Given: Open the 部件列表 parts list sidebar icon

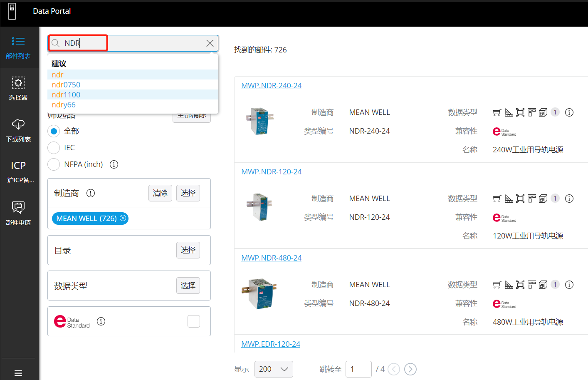Looking at the screenshot, I should click(18, 47).
